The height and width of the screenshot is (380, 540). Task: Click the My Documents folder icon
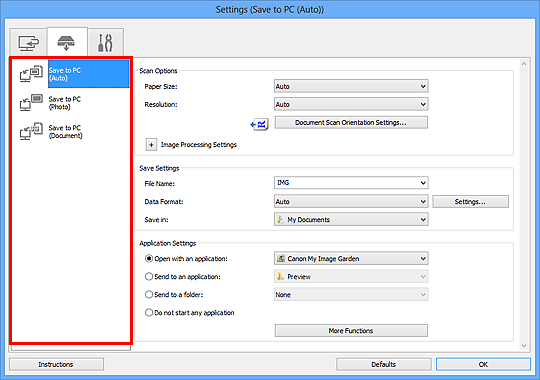[280, 219]
